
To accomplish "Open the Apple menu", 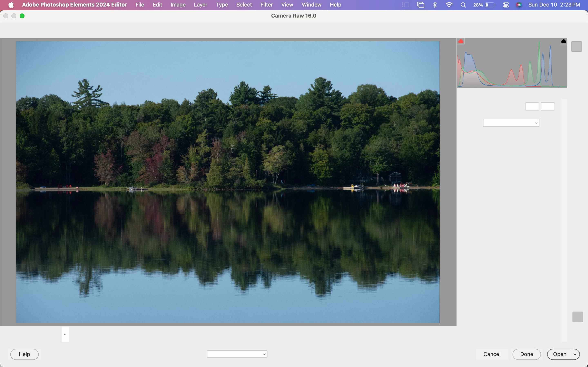I will (x=11, y=5).
